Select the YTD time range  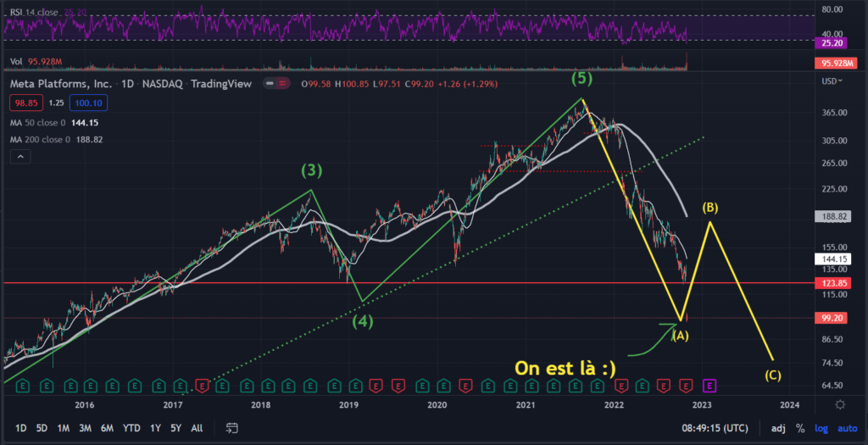pos(131,428)
